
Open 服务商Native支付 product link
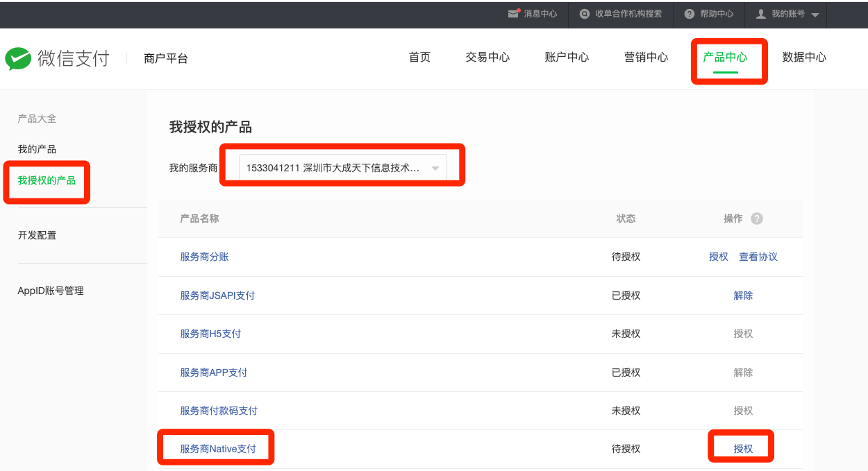[218, 449]
